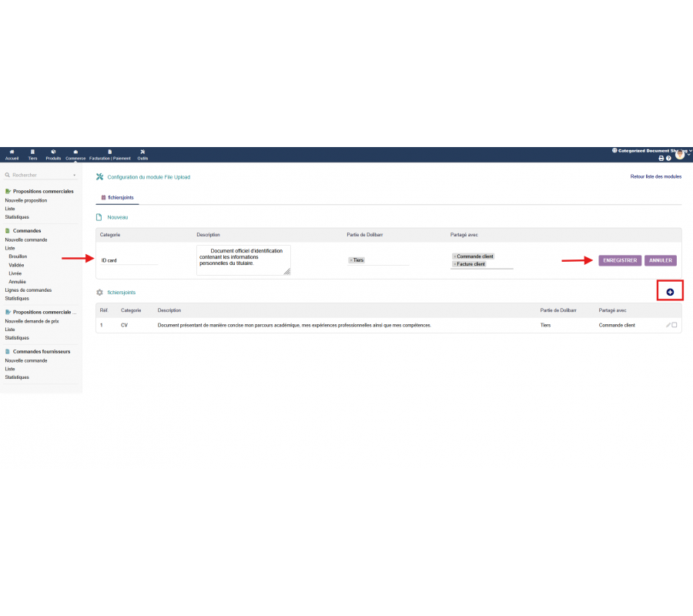The height and width of the screenshot is (616, 693).
Task: Tick the checkbox on the CV row
Action: point(675,325)
